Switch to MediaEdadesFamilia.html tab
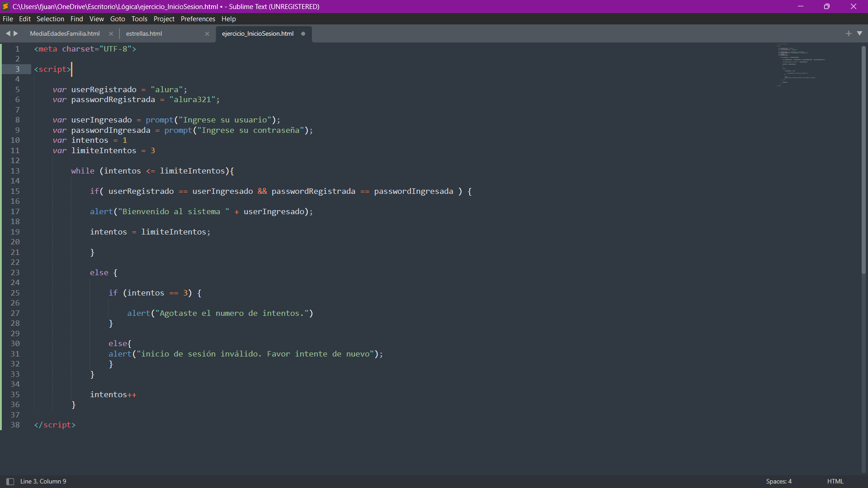 pyautogui.click(x=65, y=34)
